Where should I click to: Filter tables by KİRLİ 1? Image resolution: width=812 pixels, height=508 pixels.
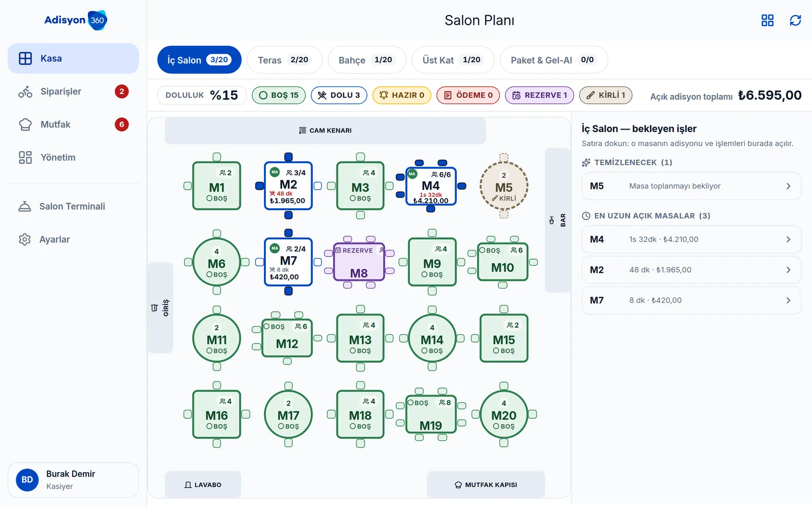(605, 95)
